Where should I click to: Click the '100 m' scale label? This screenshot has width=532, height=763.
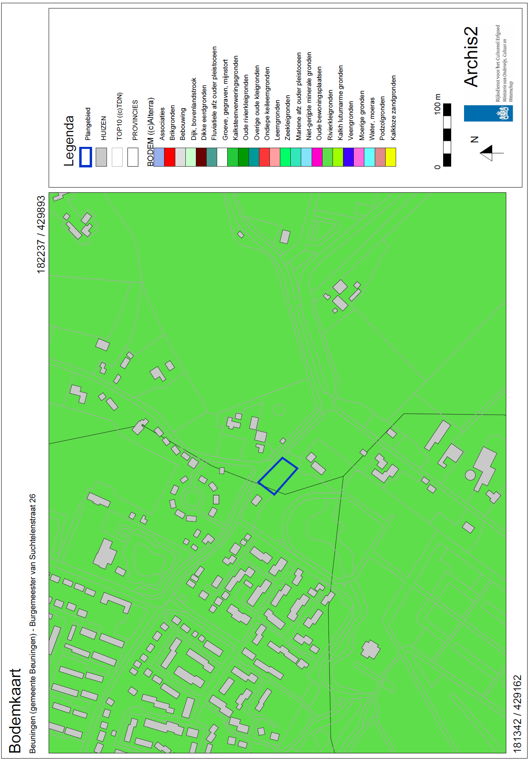click(x=438, y=104)
